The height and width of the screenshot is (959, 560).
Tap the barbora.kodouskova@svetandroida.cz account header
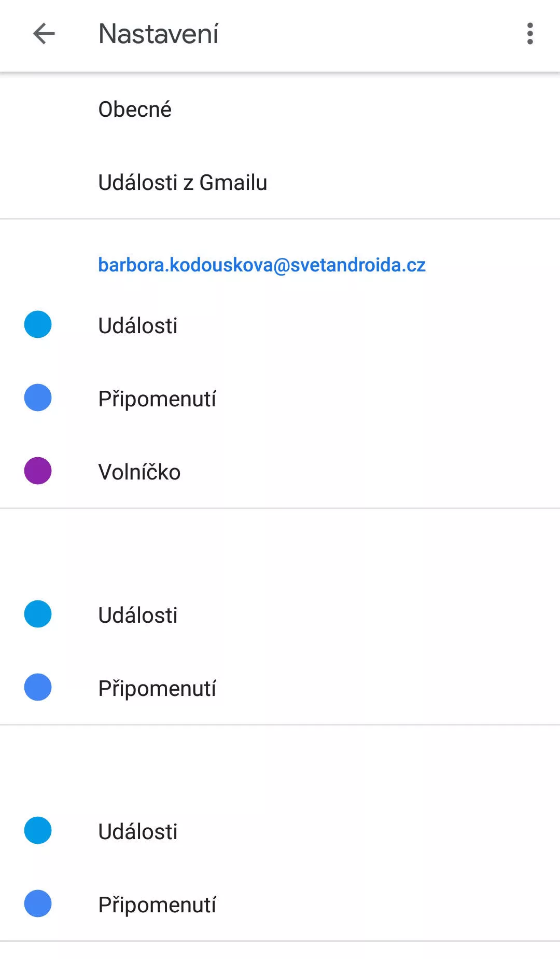point(262,265)
